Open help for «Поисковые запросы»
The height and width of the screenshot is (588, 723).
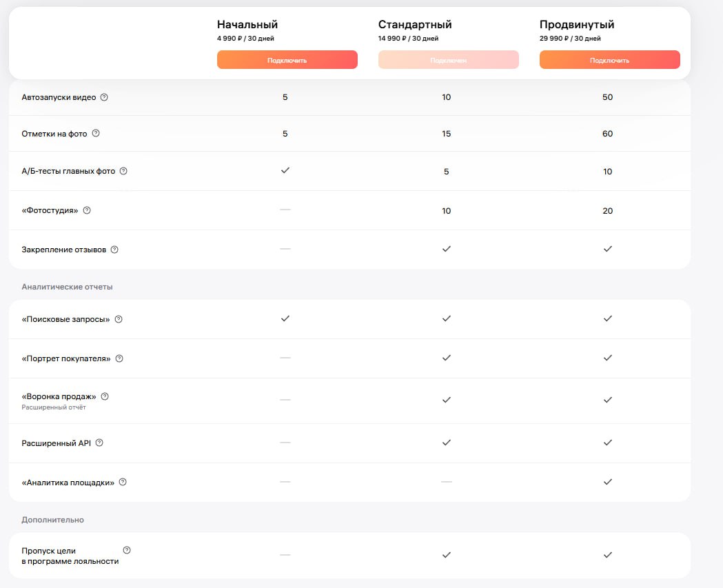(119, 319)
